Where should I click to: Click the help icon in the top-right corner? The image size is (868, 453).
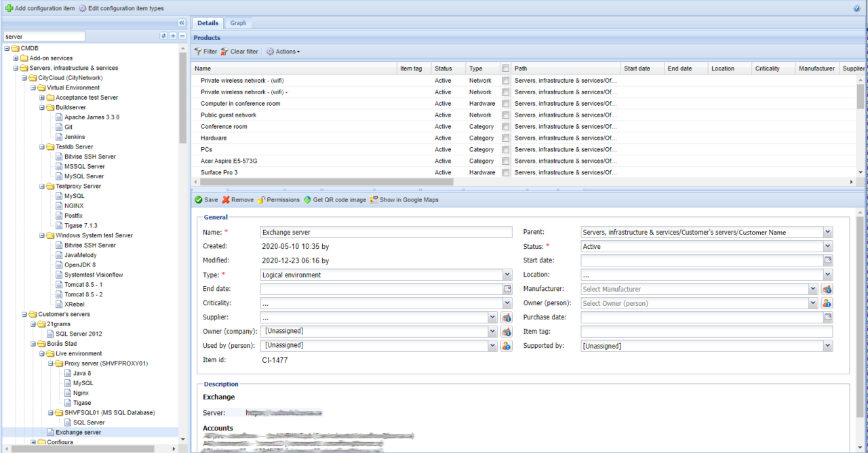[856, 7]
